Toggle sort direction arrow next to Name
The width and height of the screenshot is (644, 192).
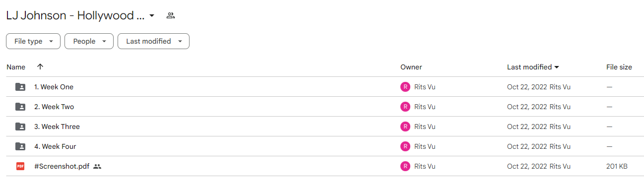(40, 66)
